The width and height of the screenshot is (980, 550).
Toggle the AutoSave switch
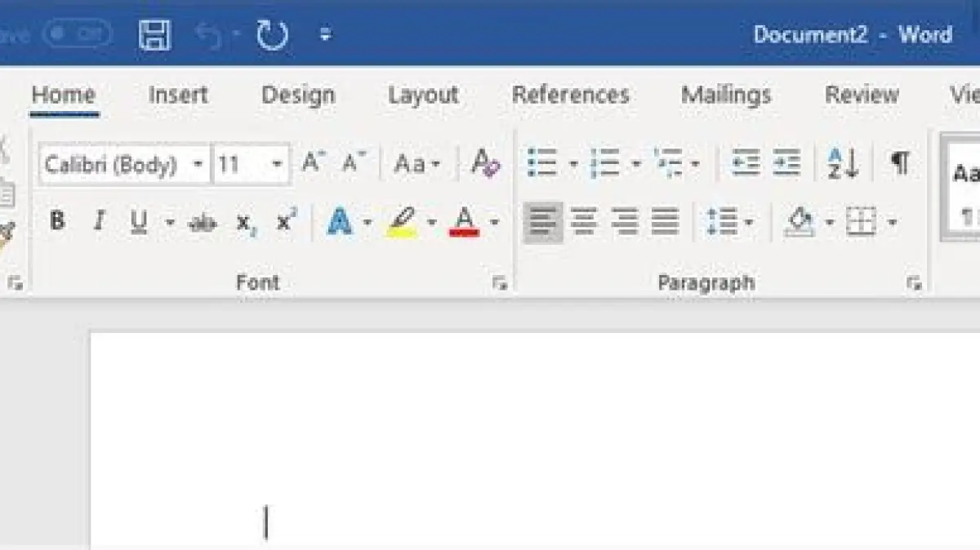click(78, 35)
